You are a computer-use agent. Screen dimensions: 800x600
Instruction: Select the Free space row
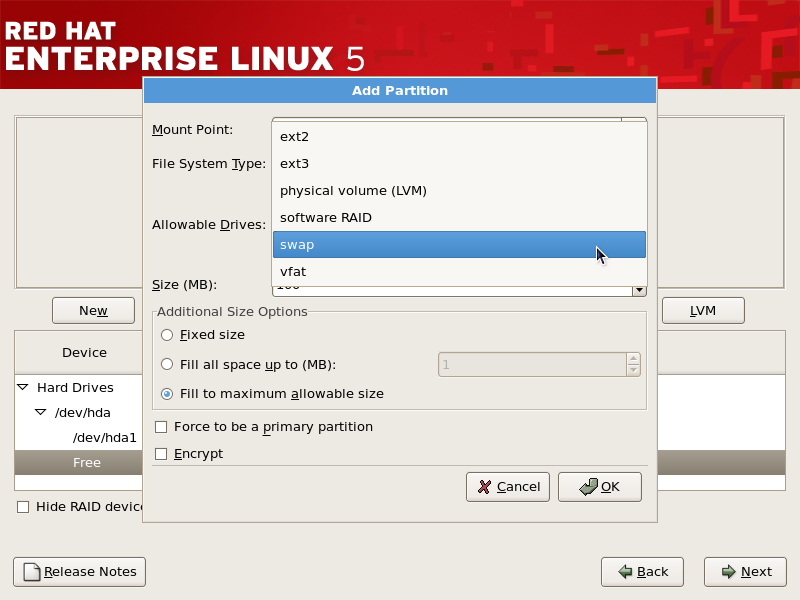[87, 462]
